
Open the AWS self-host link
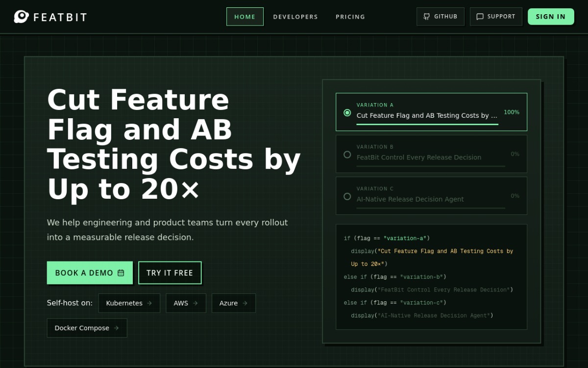point(186,303)
